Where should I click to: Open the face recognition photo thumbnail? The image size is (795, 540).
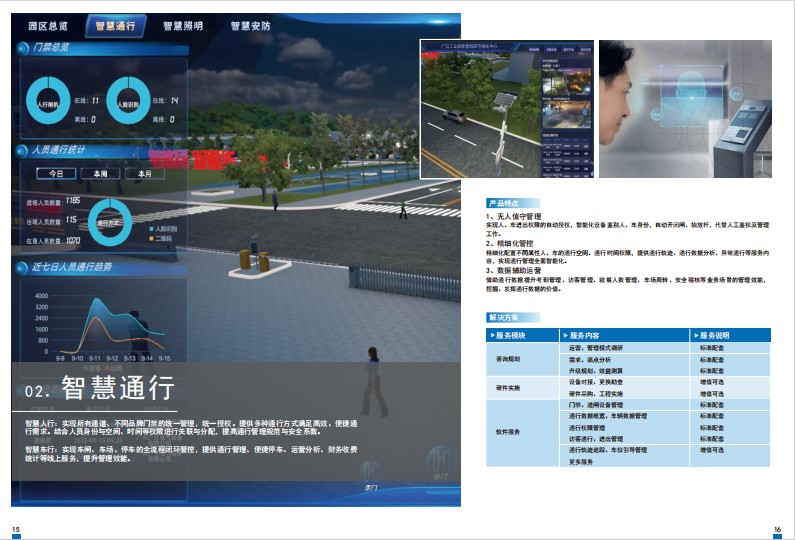pyautogui.click(x=685, y=108)
